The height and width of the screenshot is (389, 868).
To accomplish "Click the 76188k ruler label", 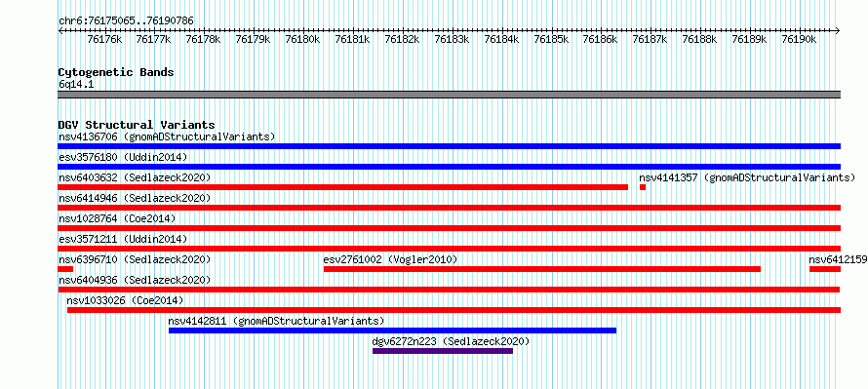I will [x=700, y=39].
